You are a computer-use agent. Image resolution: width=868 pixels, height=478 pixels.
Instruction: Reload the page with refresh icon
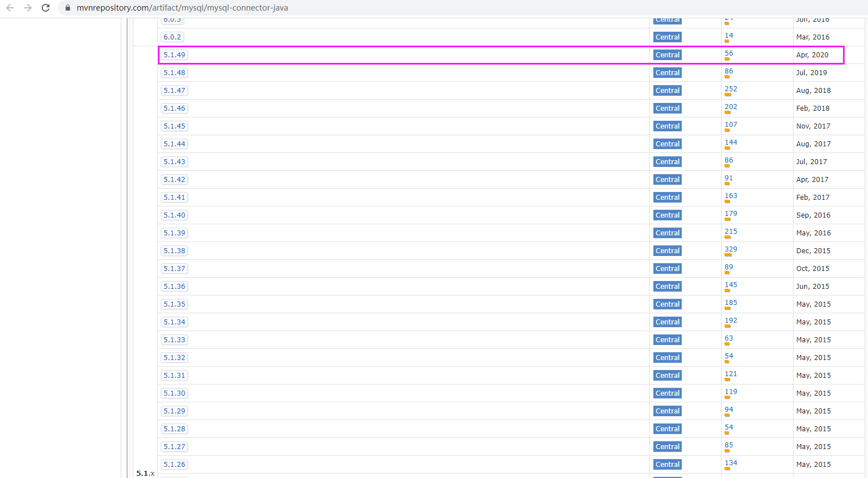point(46,8)
